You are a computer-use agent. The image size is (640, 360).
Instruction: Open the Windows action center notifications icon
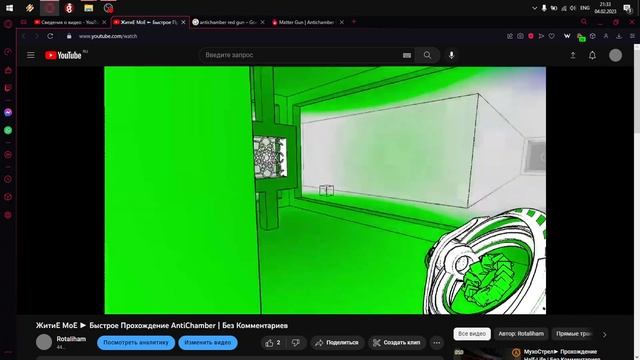point(627,8)
